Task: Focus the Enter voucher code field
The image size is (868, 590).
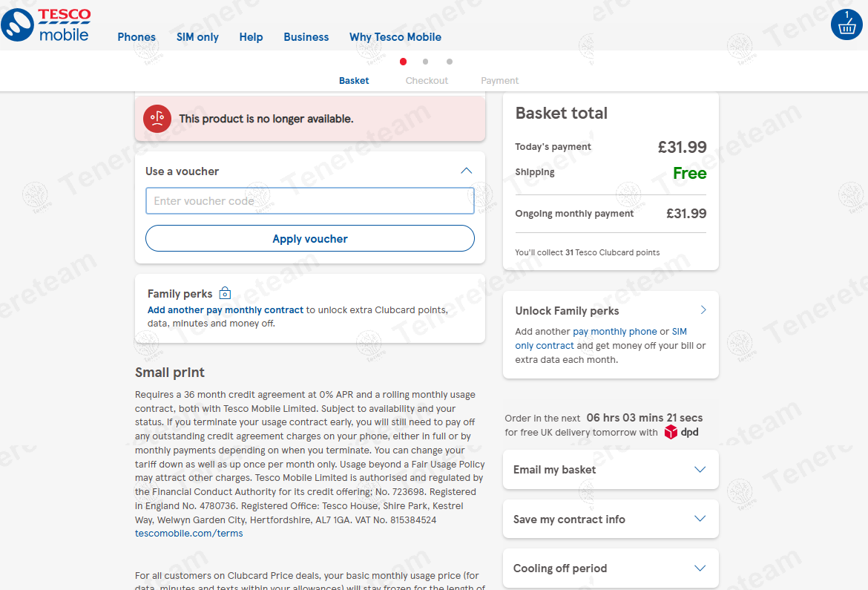Action: [x=310, y=200]
